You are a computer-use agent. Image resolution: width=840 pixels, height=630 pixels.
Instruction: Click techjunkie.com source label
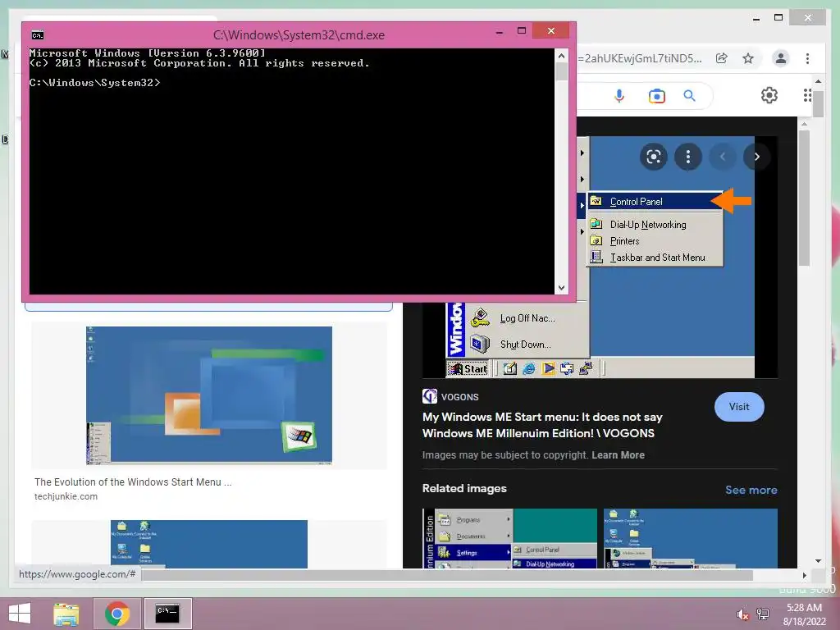coord(66,496)
